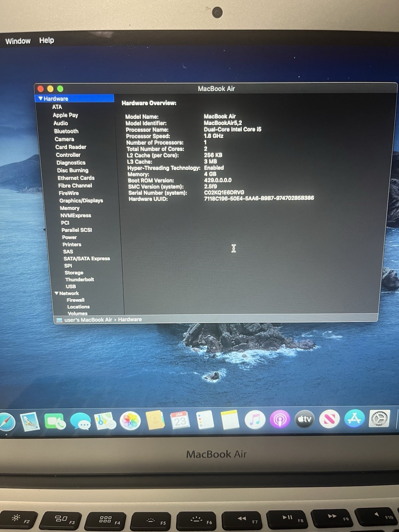Click the Dual-Core Intel Core i5 text

click(233, 129)
